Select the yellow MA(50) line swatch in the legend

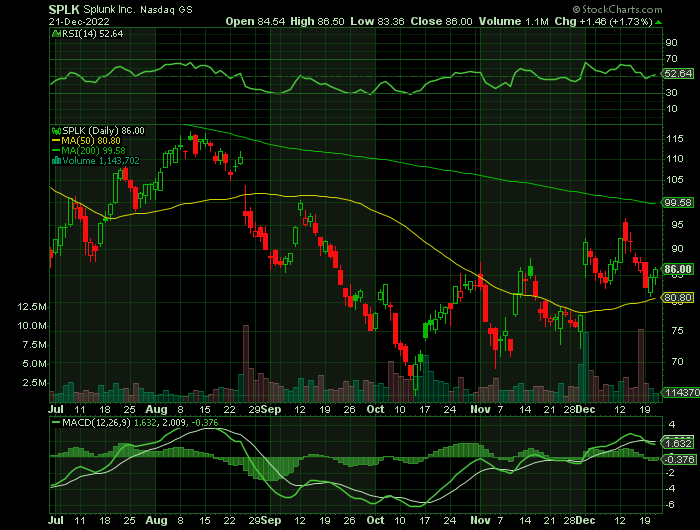click(x=56, y=141)
